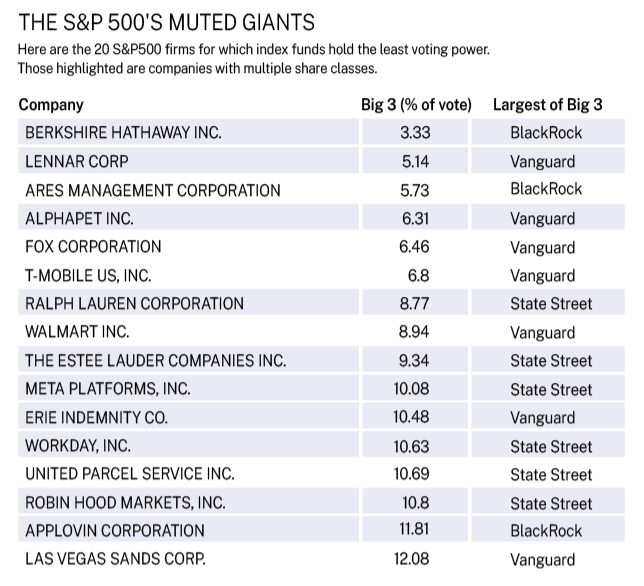
Task: Select The Estee Lauder Companies row
Action: 321,359
